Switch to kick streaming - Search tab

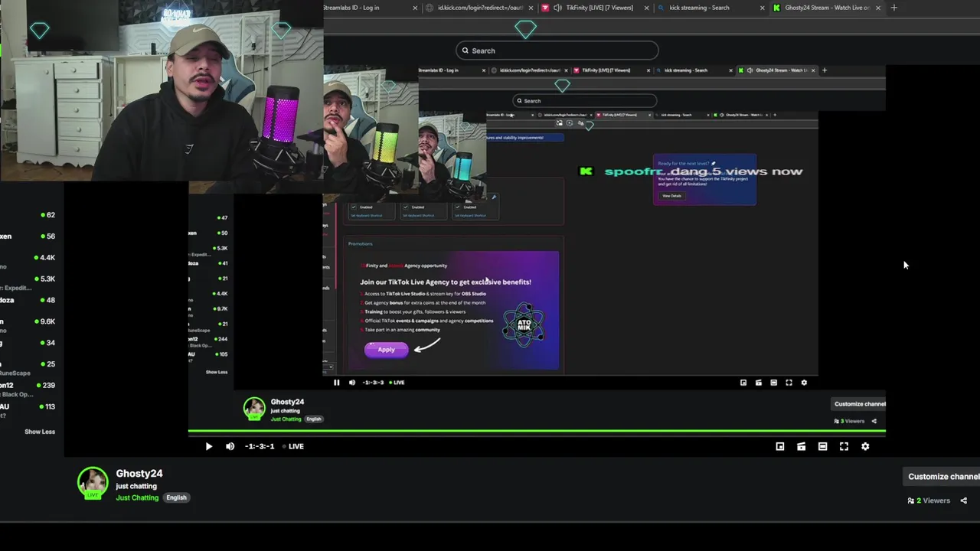point(699,8)
